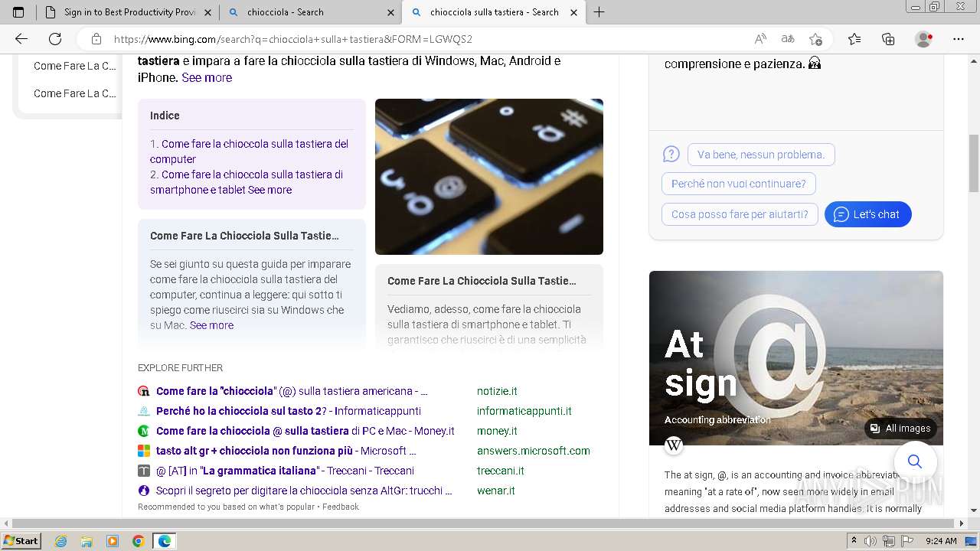Click answers.microsoft.com domain text
This screenshot has height=551, width=980.
point(534,451)
